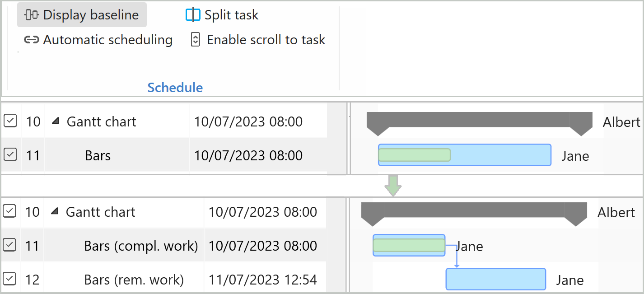This screenshot has width=644, height=294.
Task: Uncheck the Bars (rem. work) row checkbox
Action: 9,279
